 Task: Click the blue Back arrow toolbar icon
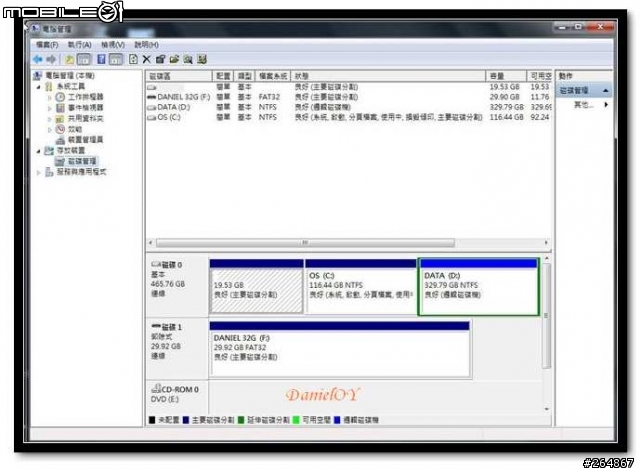[x=38, y=60]
